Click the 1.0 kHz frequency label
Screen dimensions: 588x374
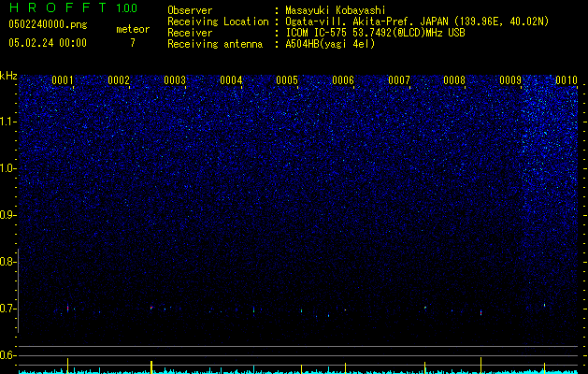(x=8, y=168)
